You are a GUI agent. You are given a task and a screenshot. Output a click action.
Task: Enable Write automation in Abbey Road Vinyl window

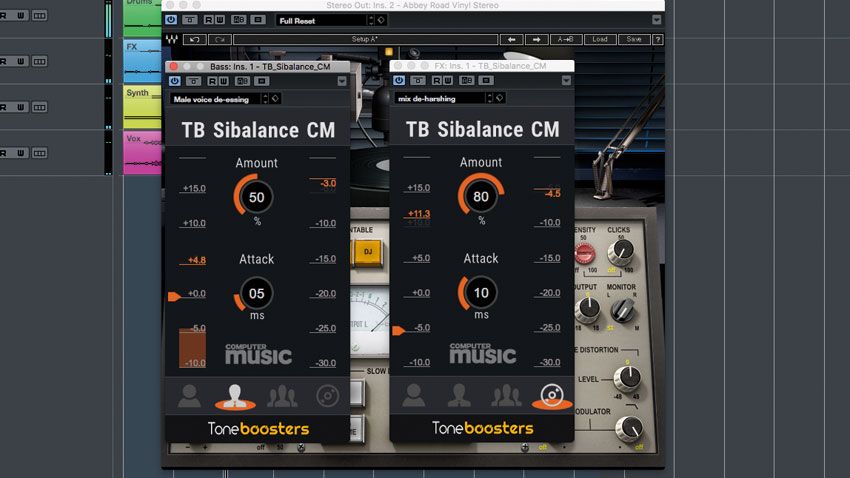click(x=220, y=20)
